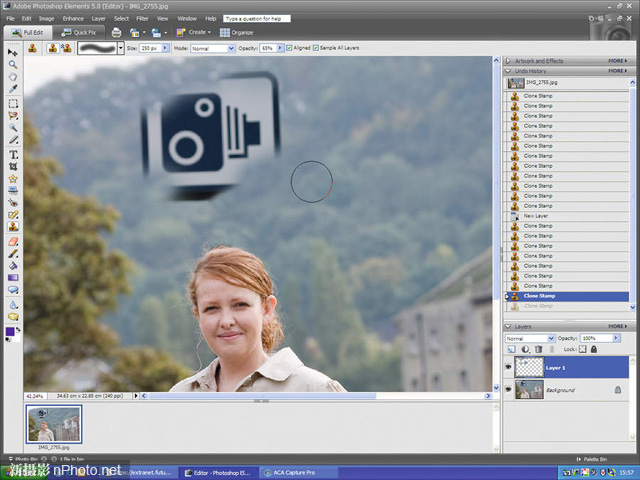Click the Organize button
The height and width of the screenshot is (480, 640).
[x=237, y=33]
